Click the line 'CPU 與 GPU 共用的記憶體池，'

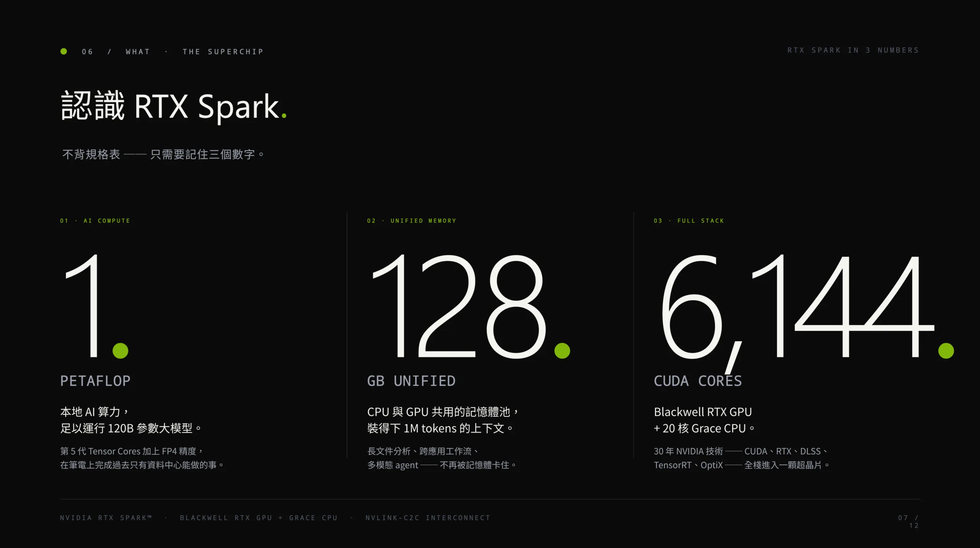coord(443,412)
